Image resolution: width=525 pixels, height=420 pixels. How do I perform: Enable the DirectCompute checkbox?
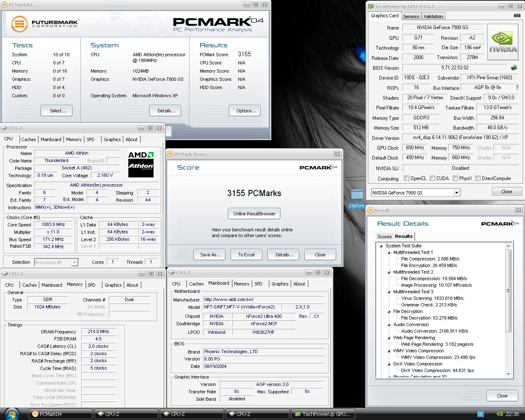point(478,178)
